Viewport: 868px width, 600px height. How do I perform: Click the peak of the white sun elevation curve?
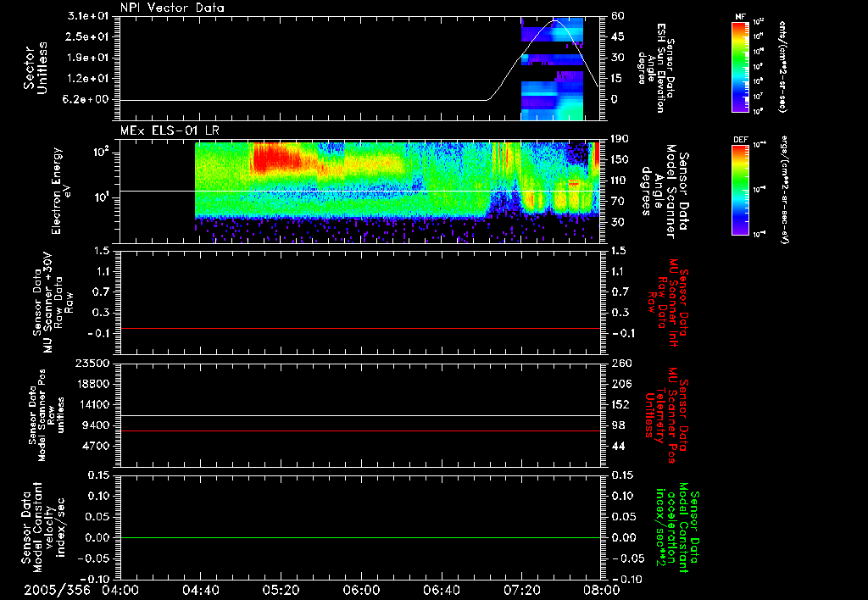(x=555, y=21)
